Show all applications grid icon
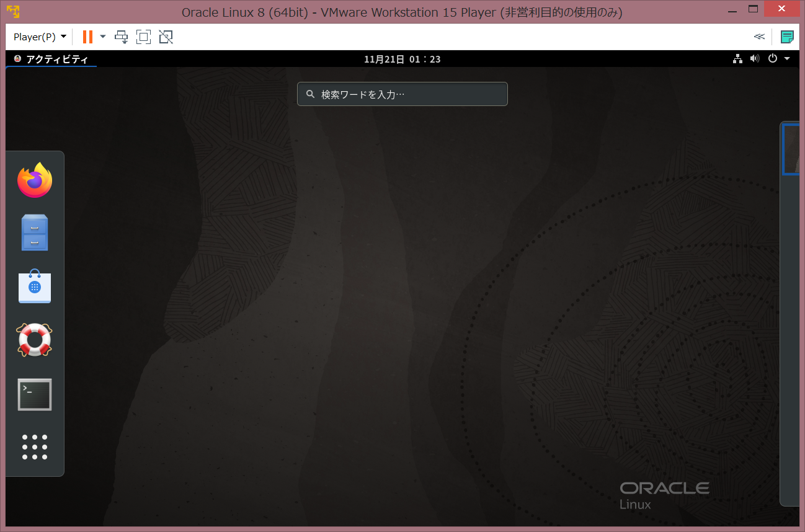This screenshot has height=532, width=805. [35, 447]
